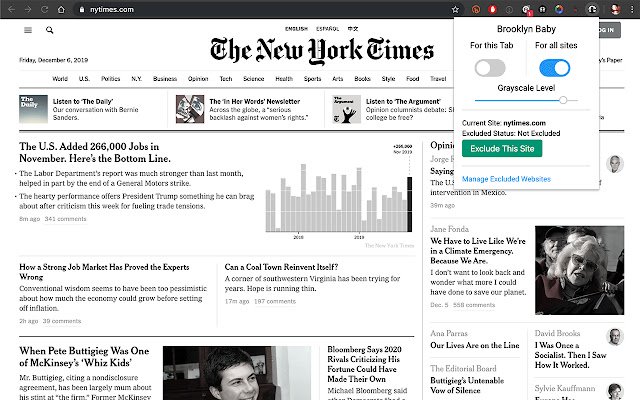Open 558 comments on the Fonda piece

[474, 305]
